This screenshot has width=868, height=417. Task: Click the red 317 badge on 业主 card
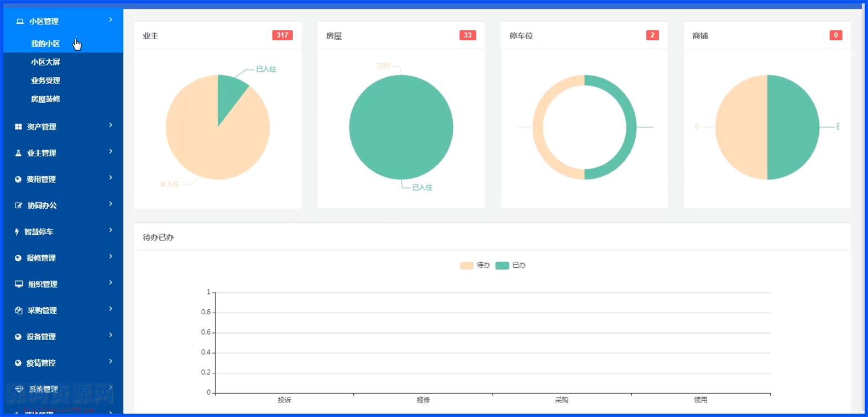282,35
